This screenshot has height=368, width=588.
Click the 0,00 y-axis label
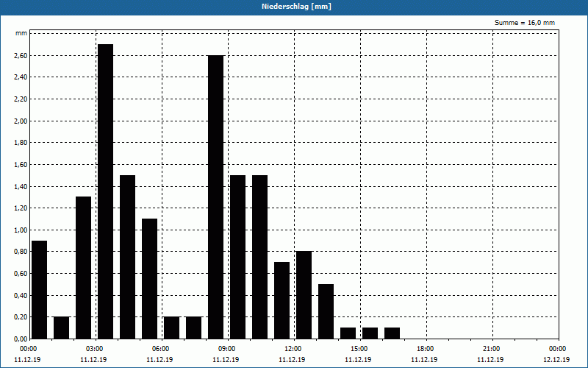pyautogui.click(x=21, y=339)
